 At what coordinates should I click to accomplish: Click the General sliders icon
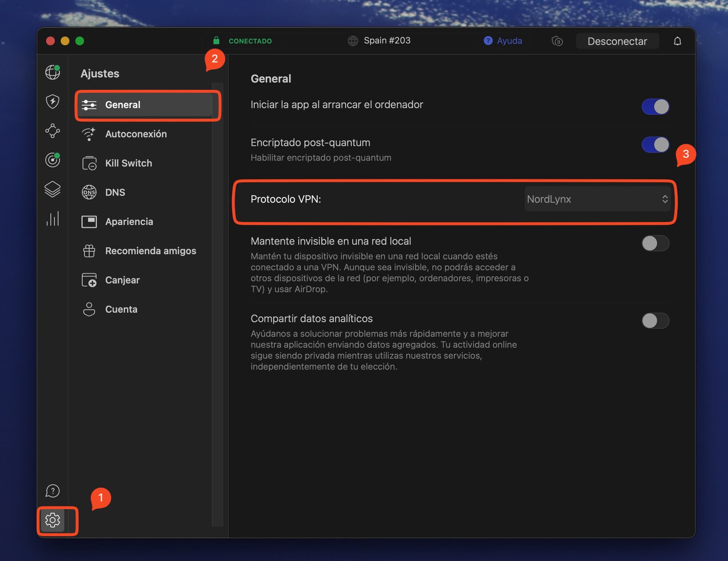(x=89, y=105)
